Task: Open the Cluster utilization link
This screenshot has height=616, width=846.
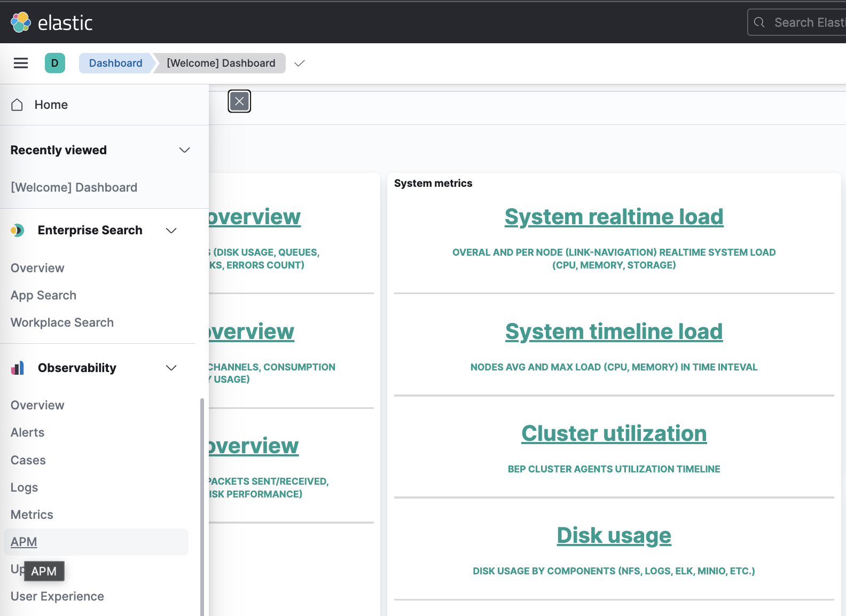Action: click(x=614, y=433)
